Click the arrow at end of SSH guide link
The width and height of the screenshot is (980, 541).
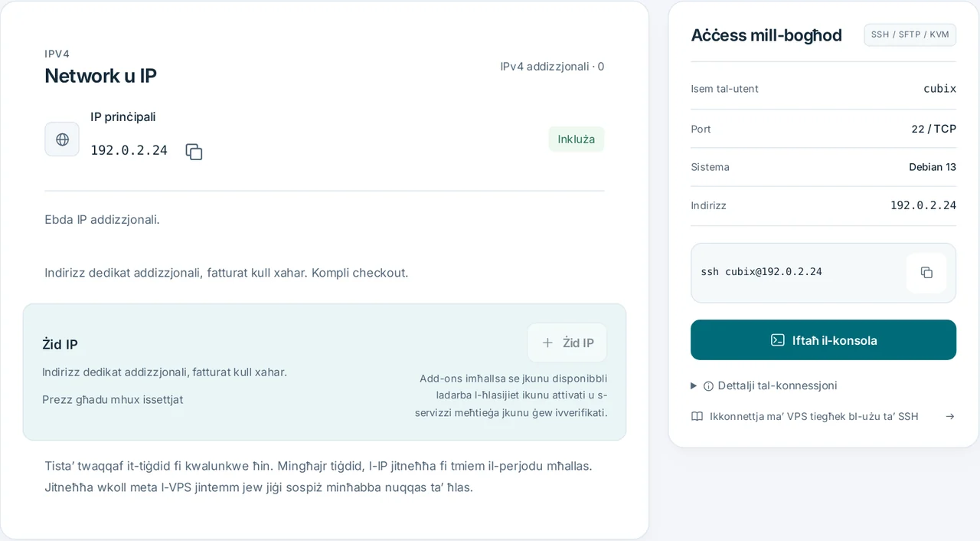(x=950, y=417)
